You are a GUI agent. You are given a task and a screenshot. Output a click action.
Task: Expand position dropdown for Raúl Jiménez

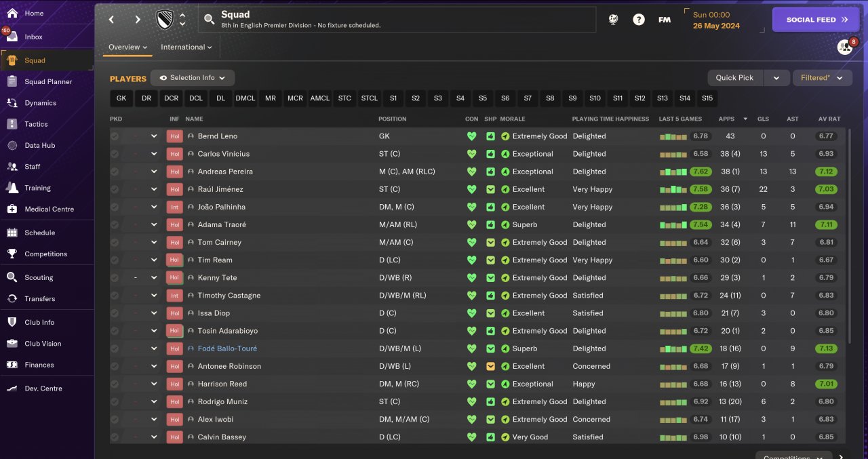154,189
